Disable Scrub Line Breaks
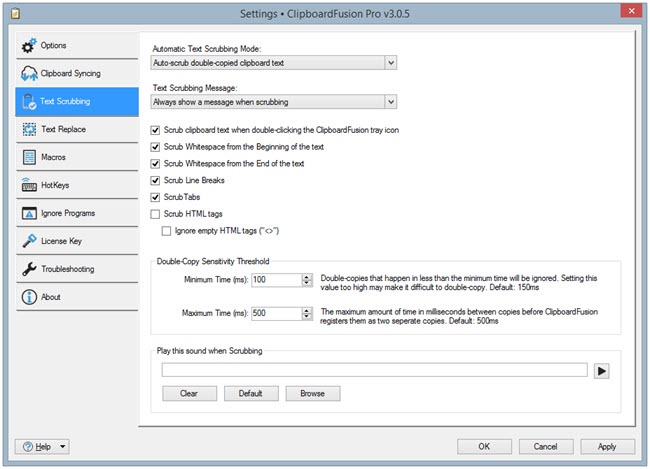The image size is (650, 469). point(155,180)
